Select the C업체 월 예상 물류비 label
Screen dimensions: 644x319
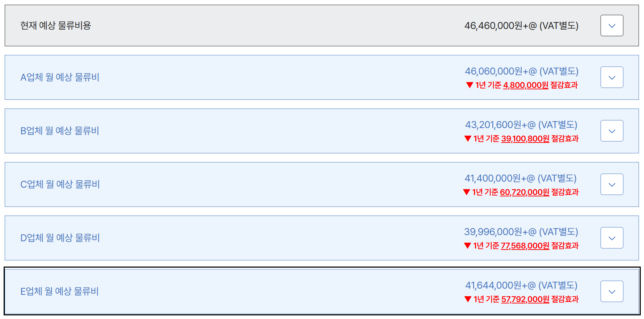pyautogui.click(x=60, y=184)
